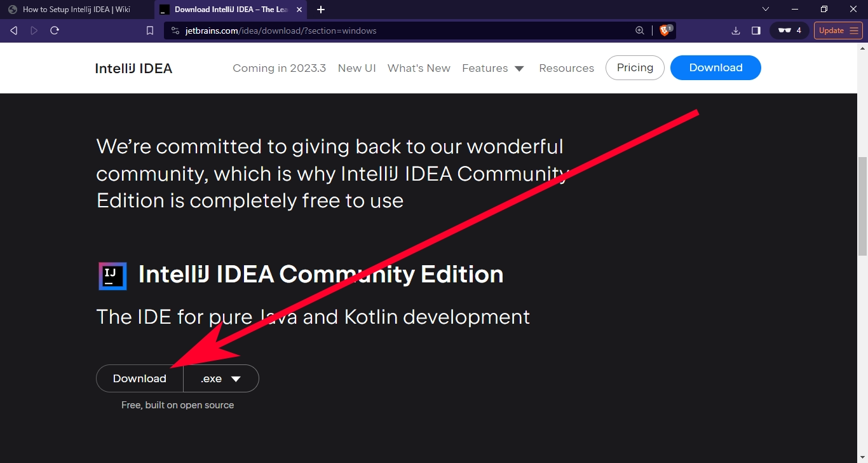The height and width of the screenshot is (463, 868).
Task: Open Brave Rewards via the glasses icon
Action: pyautogui.click(x=786, y=30)
